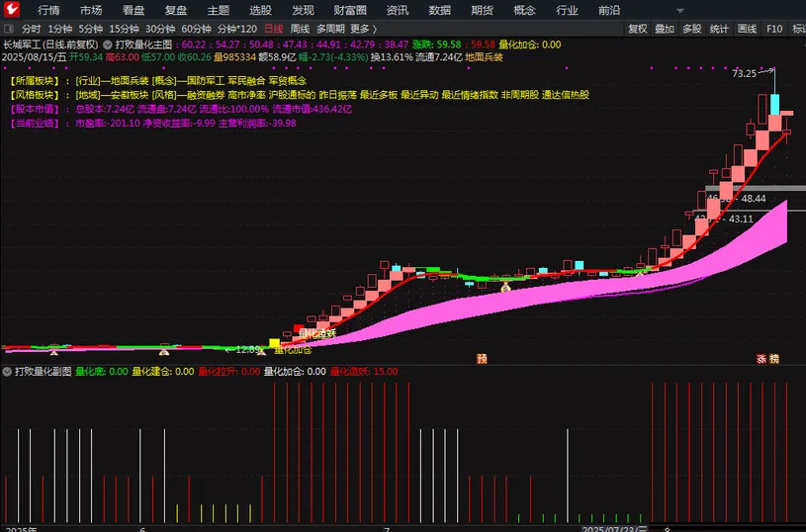Expand the menu bar overflow arrow
This screenshot has height=532, width=806.
point(680,10)
